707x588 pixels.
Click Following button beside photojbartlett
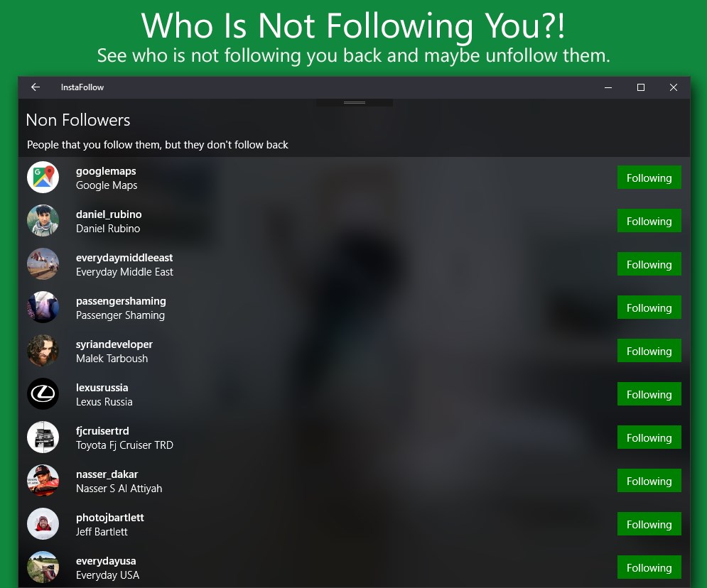649,524
